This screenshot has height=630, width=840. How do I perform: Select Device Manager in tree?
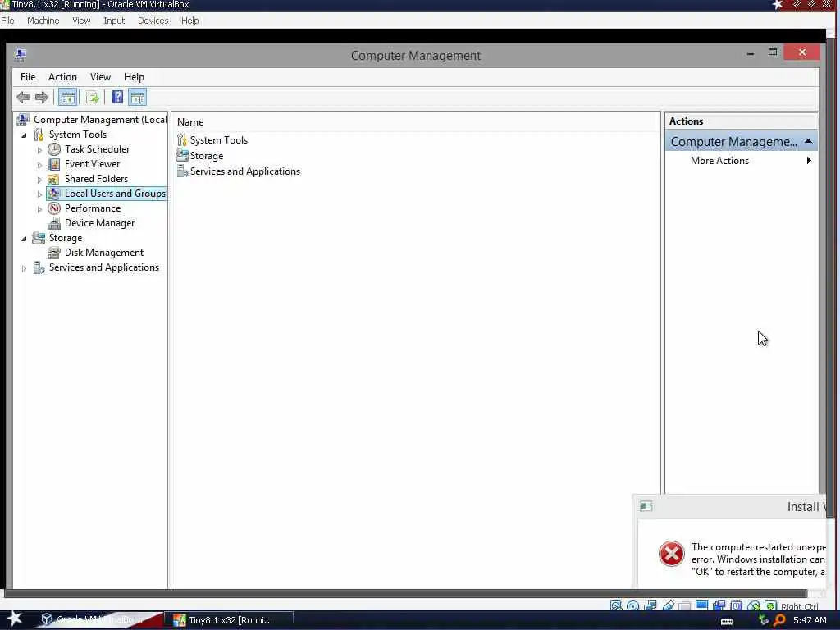click(99, 223)
